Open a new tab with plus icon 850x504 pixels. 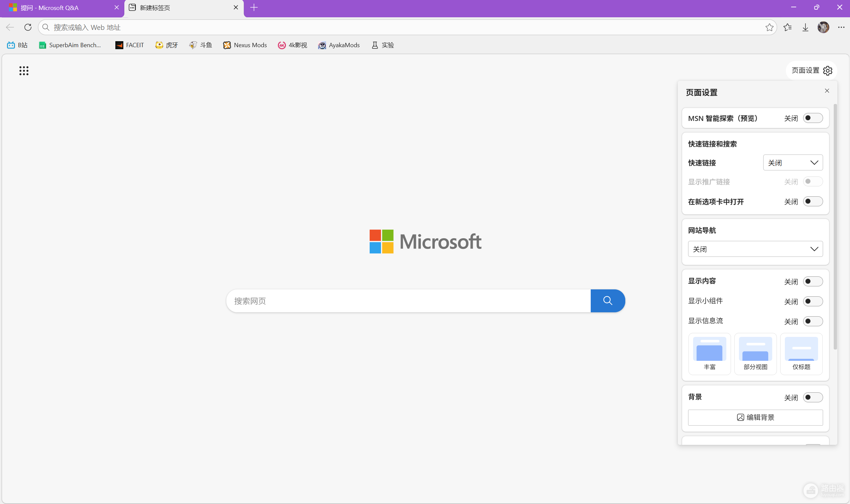(x=254, y=7)
